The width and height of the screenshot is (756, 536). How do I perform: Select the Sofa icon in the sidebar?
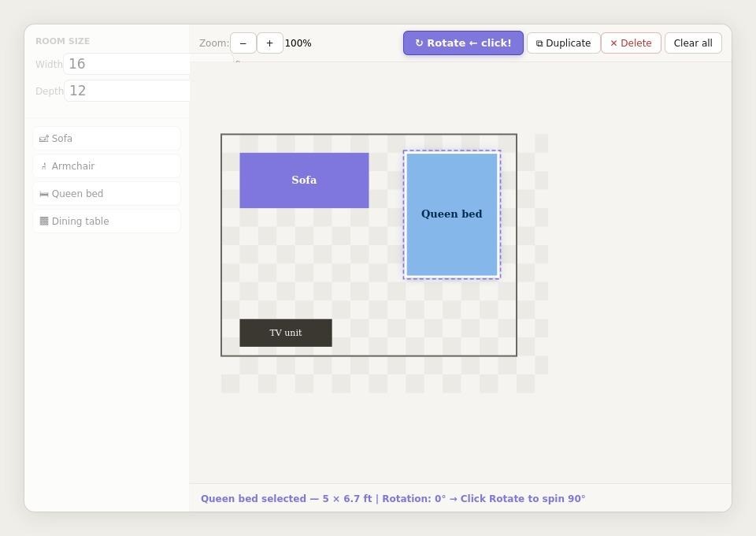click(44, 138)
